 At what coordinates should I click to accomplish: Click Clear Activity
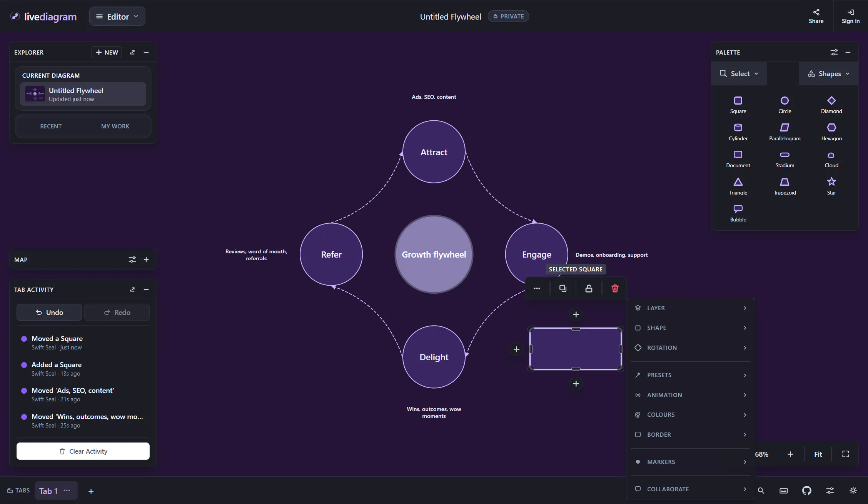click(x=83, y=451)
